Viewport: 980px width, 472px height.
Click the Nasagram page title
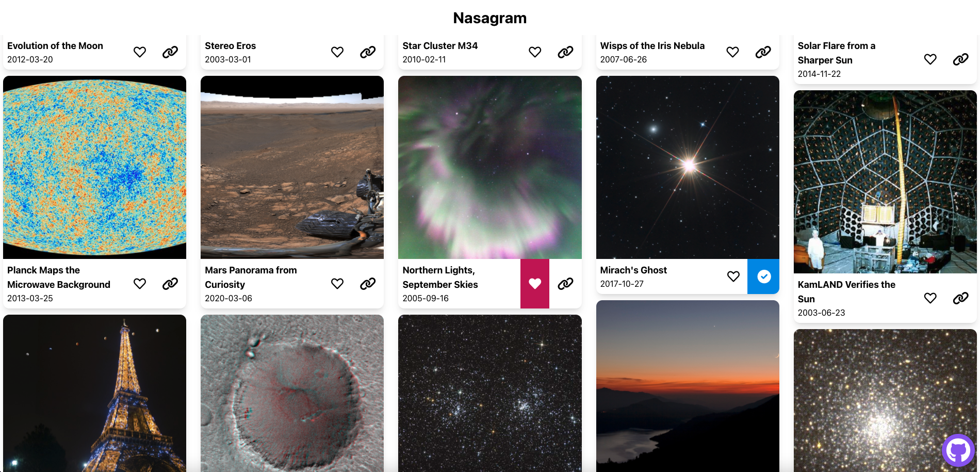click(490, 18)
